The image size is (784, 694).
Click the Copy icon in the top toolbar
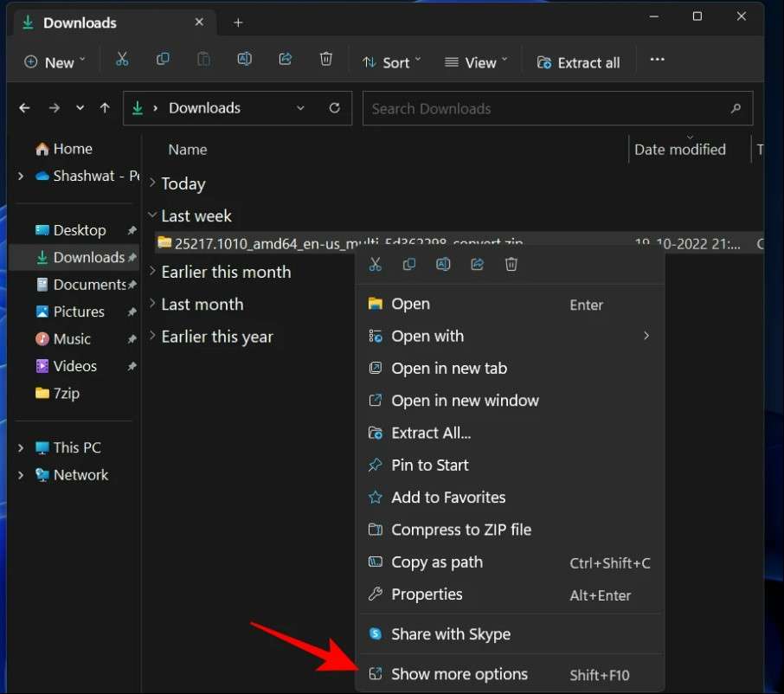[x=163, y=60]
